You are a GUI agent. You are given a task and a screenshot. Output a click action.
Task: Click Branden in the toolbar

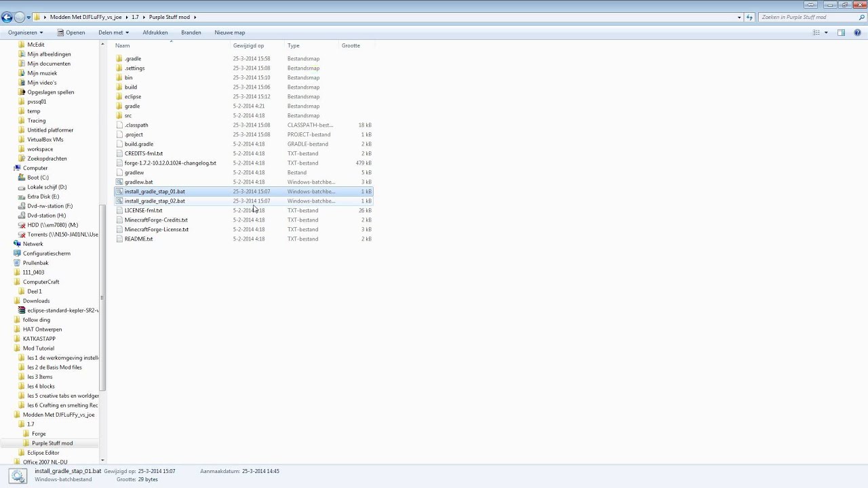coord(191,33)
